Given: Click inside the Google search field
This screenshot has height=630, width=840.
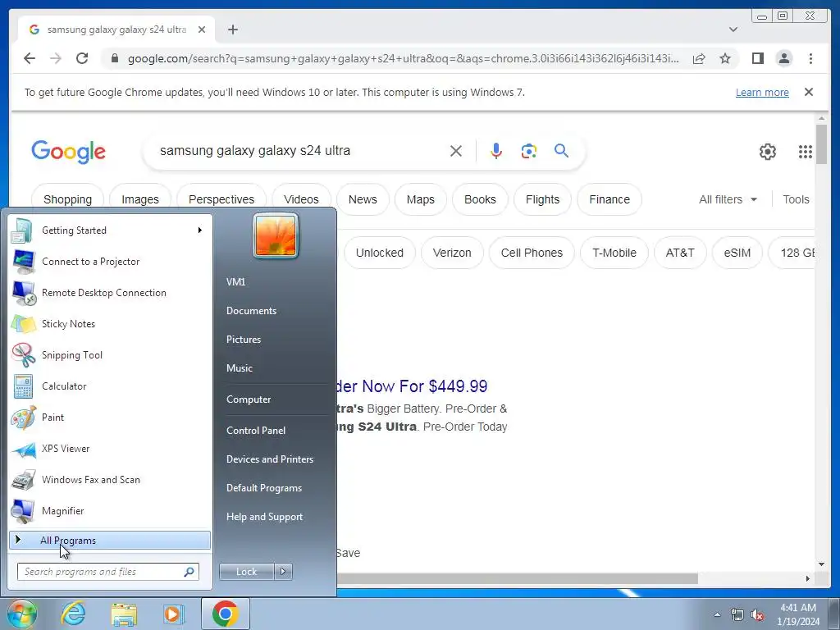Looking at the screenshot, I should tap(300, 151).
